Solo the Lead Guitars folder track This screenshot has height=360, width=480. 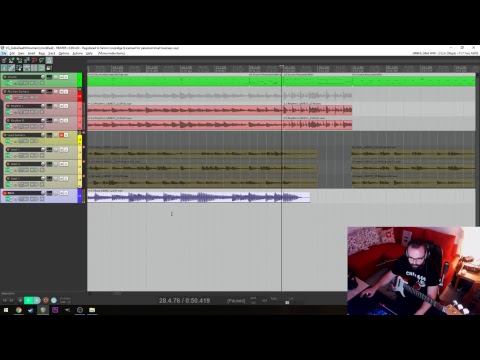(x=66, y=135)
